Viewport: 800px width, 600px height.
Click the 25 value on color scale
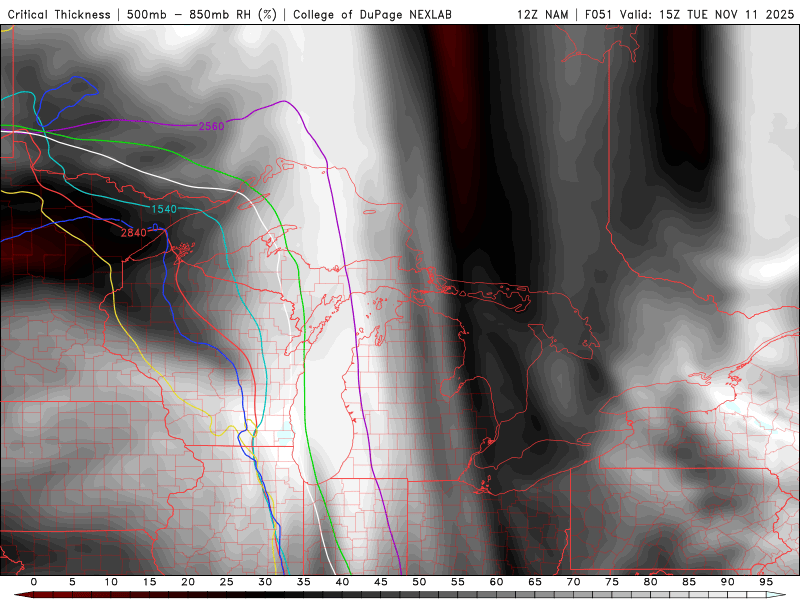point(227,582)
